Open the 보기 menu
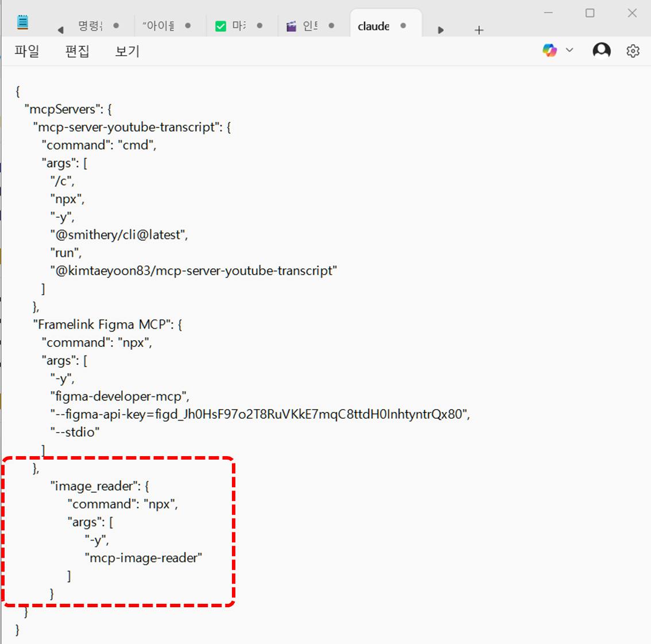651x644 pixels. 127,51
